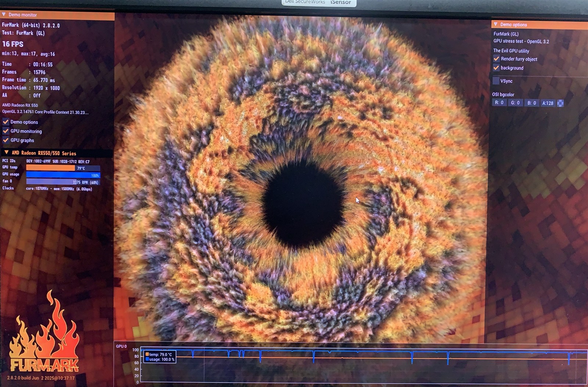The height and width of the screenshot is (387, 588).
Task: Click the A:128 alpha value field
Action: [x=548, y=103]
